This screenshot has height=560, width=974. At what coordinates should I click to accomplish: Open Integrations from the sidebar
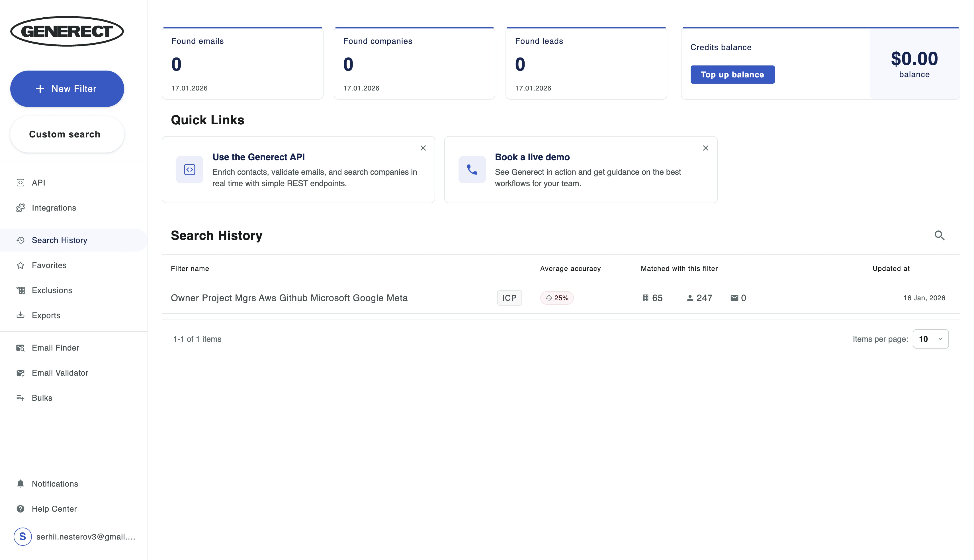click(x=54, y=208)
